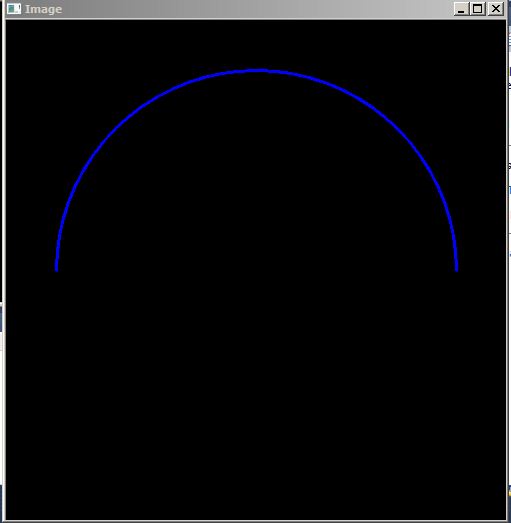Screen dimensions: 511x523
Task: Close the Image window
Action: click(x=496, y=9)
